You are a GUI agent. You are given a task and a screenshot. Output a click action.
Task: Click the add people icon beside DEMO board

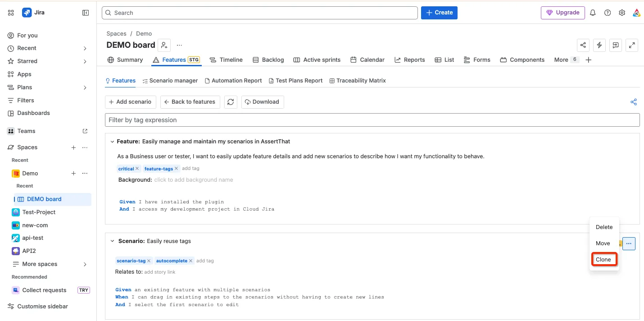coord(164,45)
